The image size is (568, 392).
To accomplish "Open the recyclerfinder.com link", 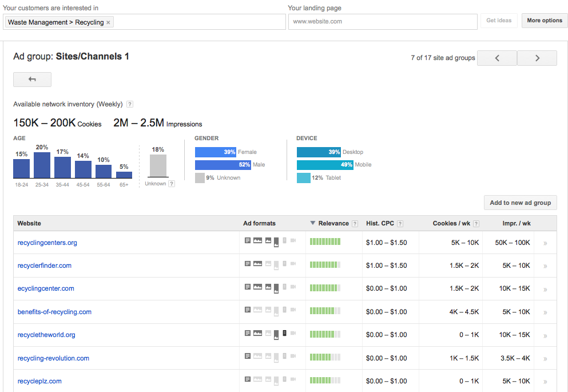I will (45, 266).
